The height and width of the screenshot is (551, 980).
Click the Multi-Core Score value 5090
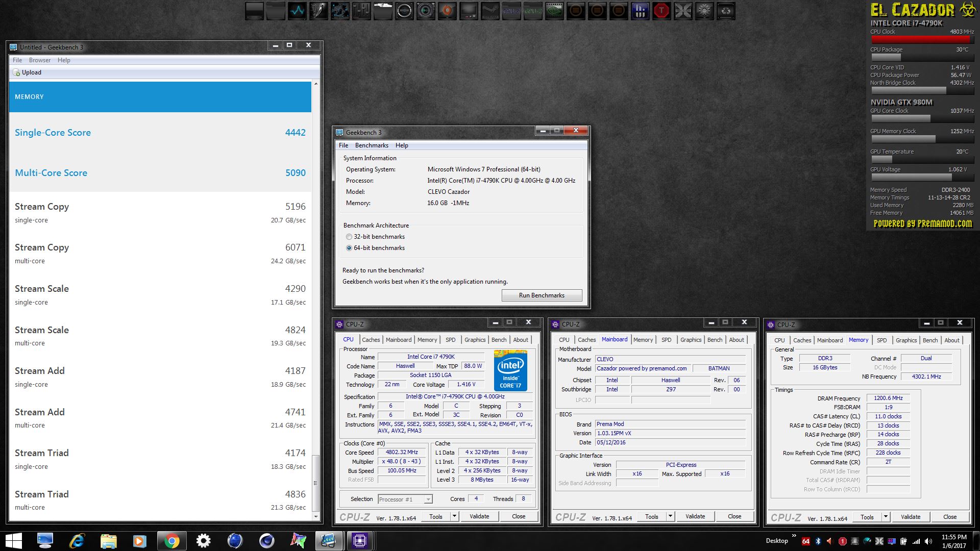click(295, 173)
